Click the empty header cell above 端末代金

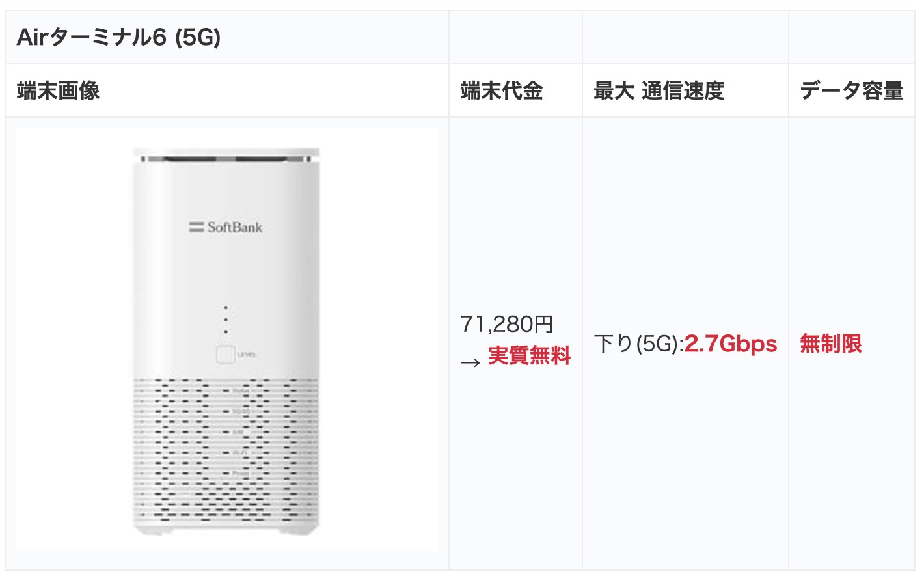[515, 37]
